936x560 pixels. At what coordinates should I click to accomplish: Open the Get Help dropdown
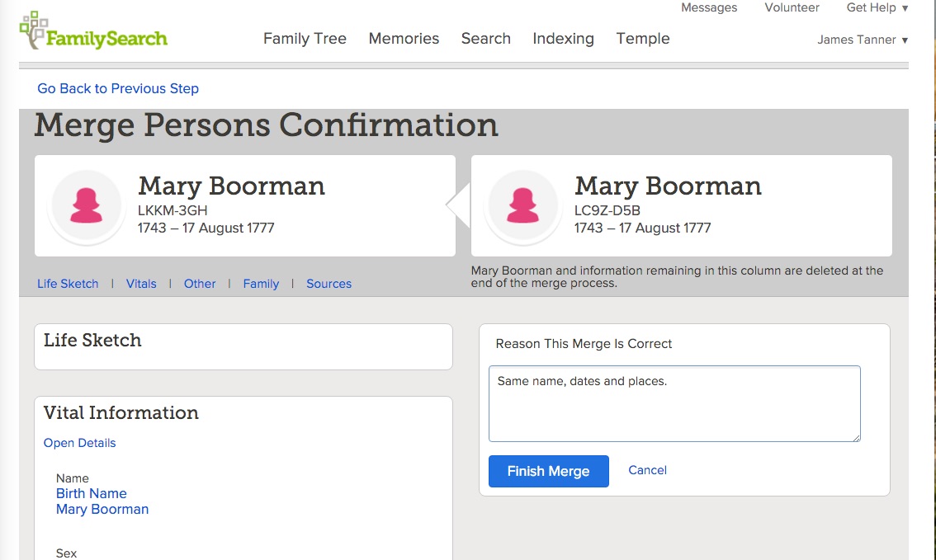877,8
